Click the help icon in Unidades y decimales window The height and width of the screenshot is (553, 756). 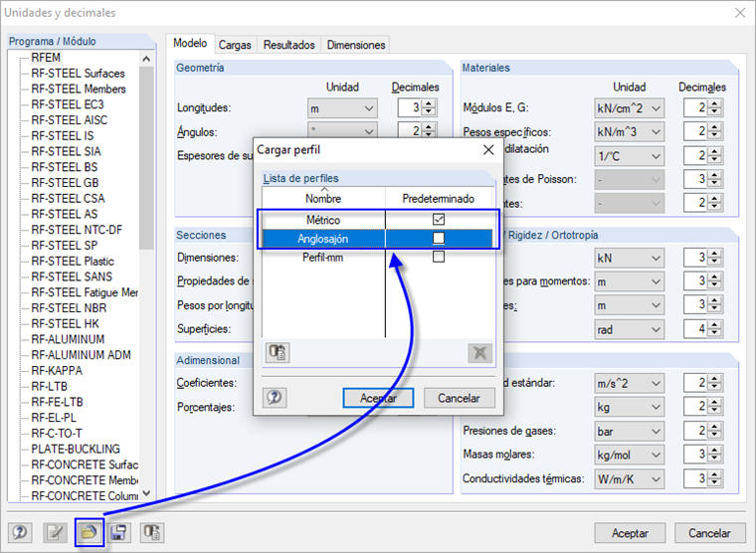pos(20,533)
